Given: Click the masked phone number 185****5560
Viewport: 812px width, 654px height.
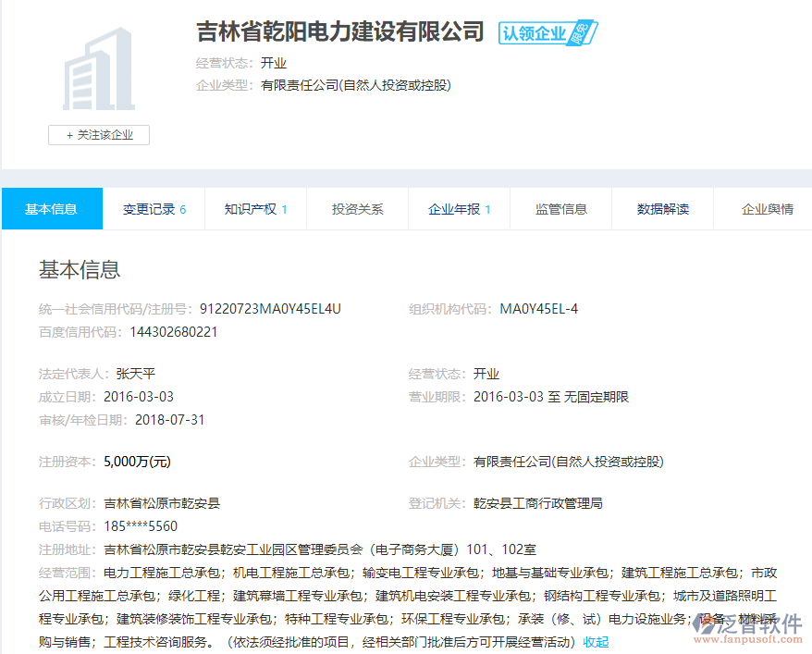Looking at the screenshot, I should click(141, 526).
